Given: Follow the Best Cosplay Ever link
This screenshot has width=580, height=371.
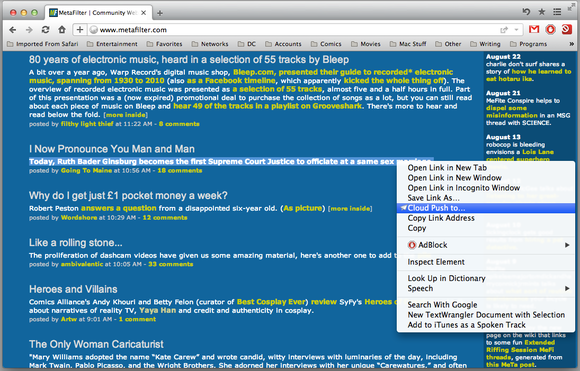Looking at the screenshot, I should point(272,302).
